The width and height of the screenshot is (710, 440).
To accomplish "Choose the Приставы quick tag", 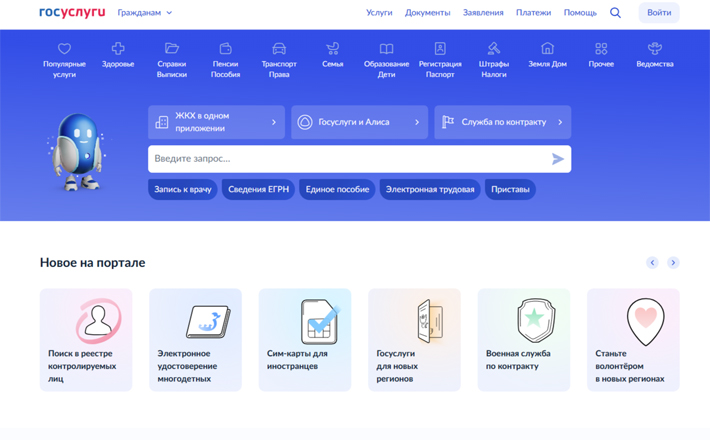I will click(510, 189).
